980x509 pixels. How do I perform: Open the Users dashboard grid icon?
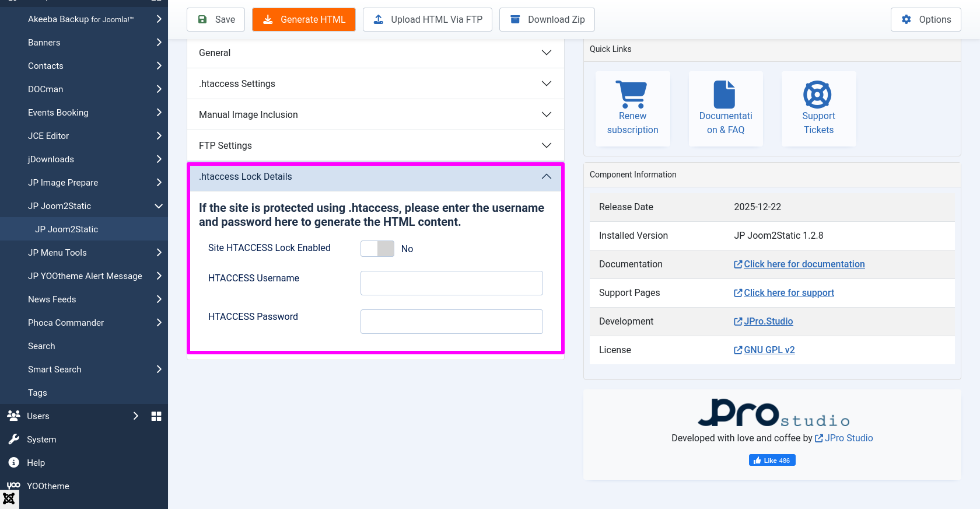click(156, 416)
